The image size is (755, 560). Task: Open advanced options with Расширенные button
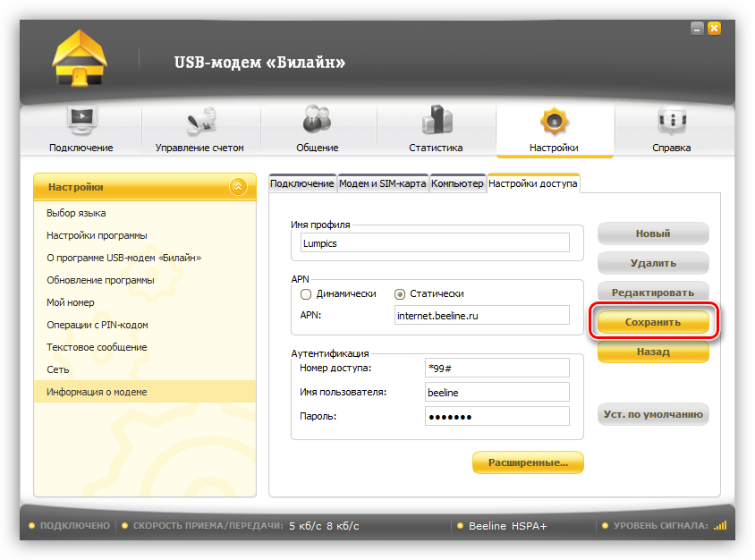tap(528, 462)
